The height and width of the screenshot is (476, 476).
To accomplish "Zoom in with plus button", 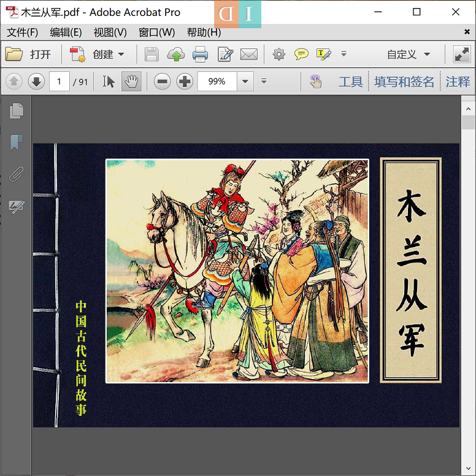I will click(185, 82).
